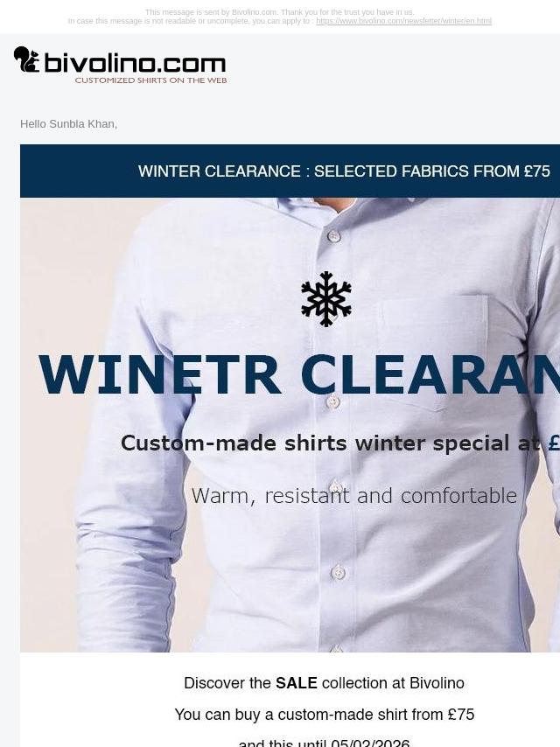560x747 pixels.
Task: Click the Bivolino squirrel logo icon
Action: (x=26, y=59)
